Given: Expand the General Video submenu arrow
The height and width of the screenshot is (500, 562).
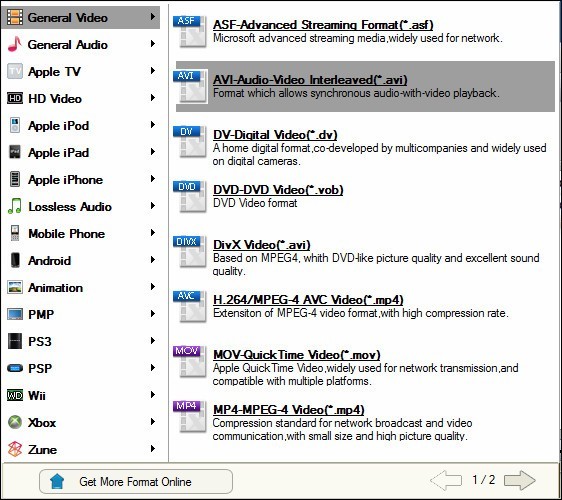Looking at the screenshot, I should (153, 17).
